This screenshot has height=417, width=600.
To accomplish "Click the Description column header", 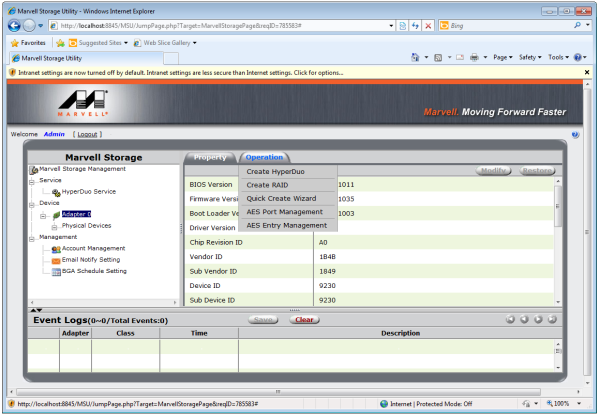I will [x=400, y=333].
